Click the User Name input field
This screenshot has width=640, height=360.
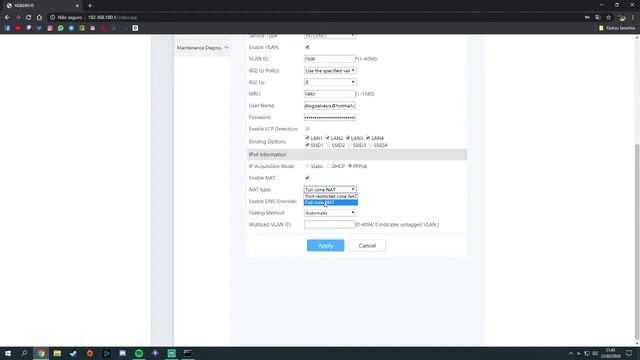pos(329,106)
